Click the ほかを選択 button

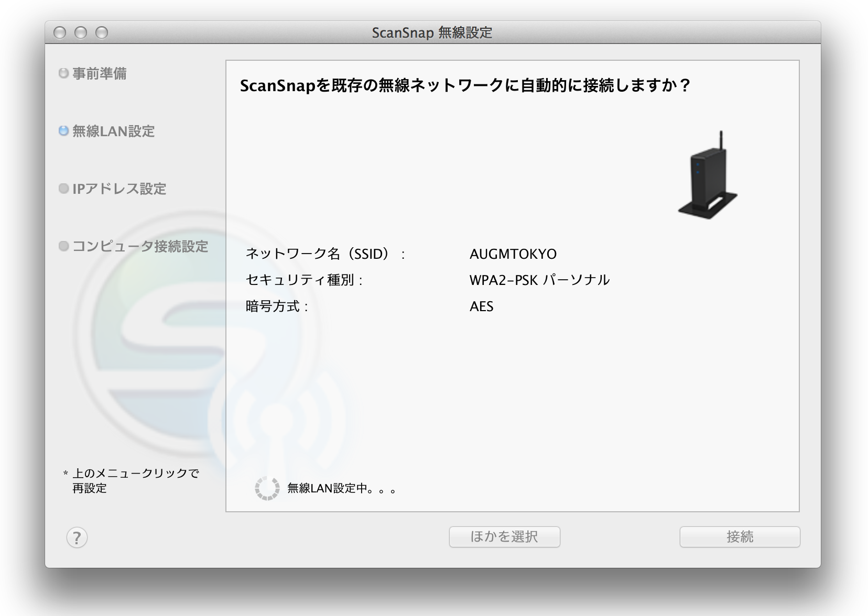[504, 537]
